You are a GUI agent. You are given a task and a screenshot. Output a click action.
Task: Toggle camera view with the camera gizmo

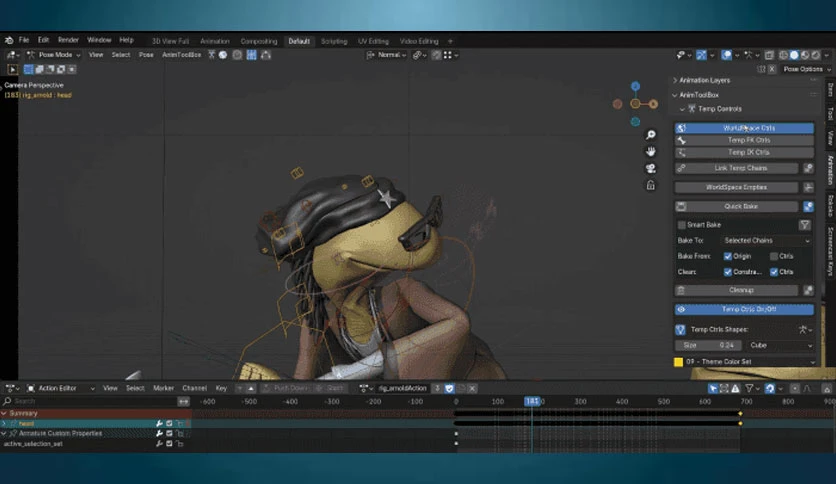click(x=650, y=168)
